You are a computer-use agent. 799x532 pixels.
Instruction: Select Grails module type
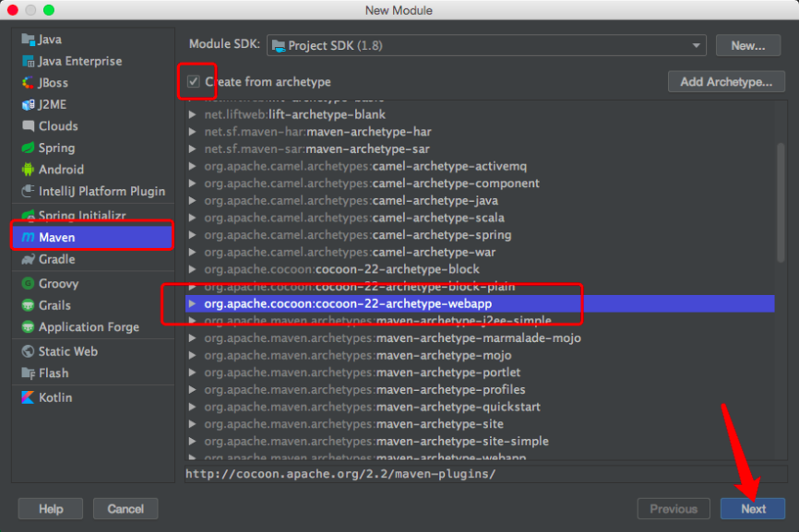(93, 305)
